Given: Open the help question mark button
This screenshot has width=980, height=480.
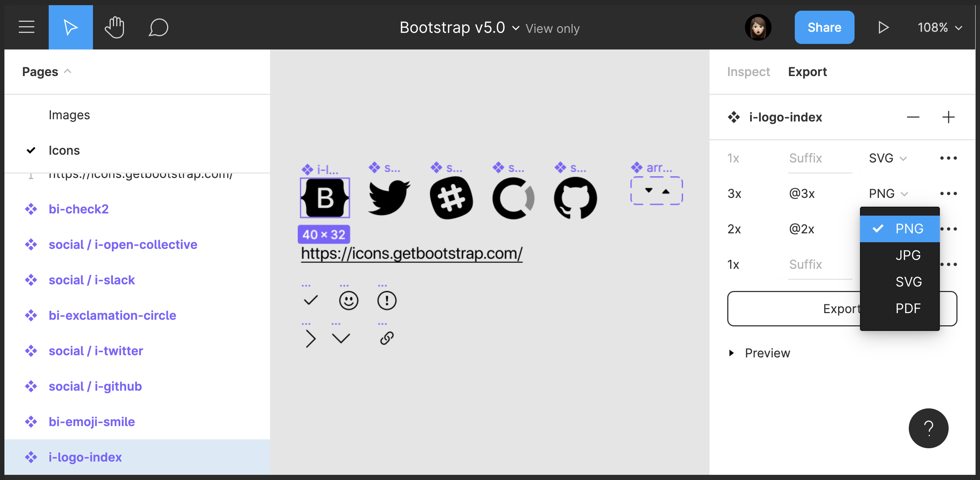Looking at the screenshot, I should (928, 428).
